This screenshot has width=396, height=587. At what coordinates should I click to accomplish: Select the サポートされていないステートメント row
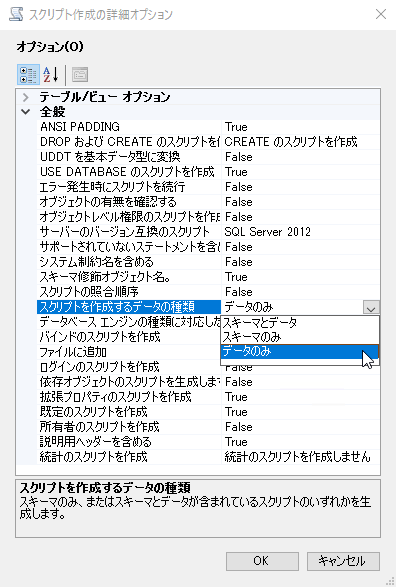click(128, 247)
